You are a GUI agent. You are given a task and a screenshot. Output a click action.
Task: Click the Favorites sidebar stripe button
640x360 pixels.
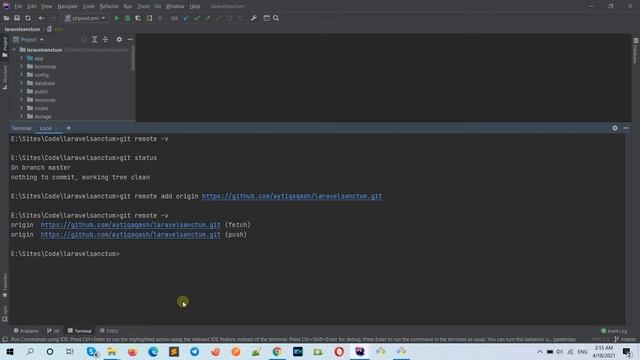[5, 285]
